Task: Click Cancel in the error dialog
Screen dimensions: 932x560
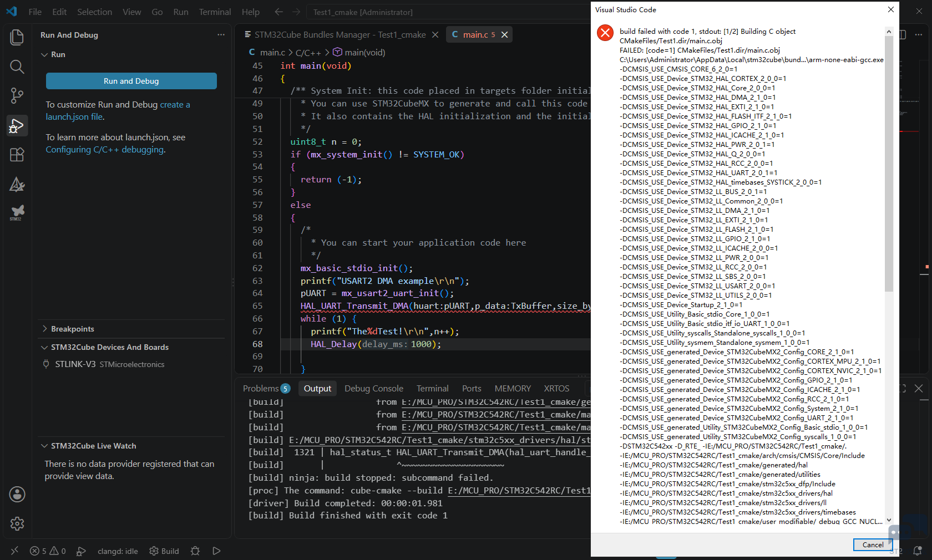Action: pos(873,544)
